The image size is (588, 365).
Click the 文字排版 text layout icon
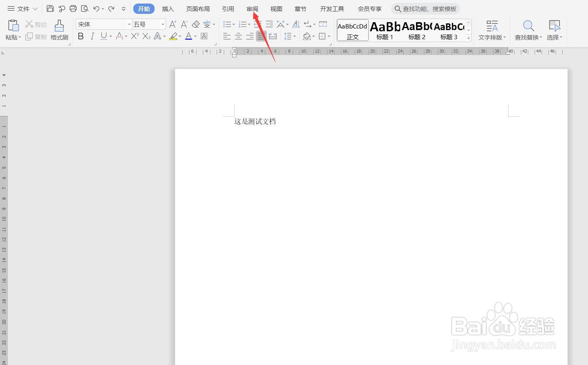(x=492, y=26)
